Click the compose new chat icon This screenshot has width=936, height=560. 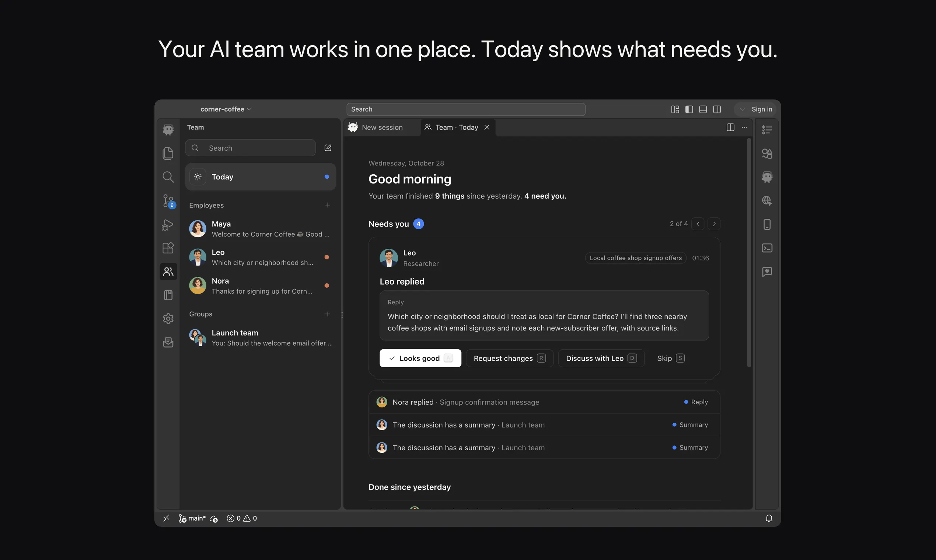(328, 148)
